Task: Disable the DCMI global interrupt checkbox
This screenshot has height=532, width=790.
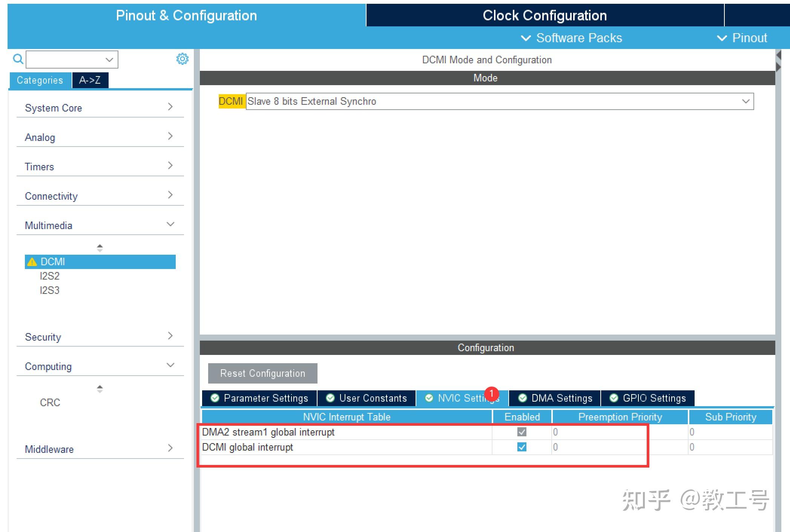Action: (x=522, y=447)
